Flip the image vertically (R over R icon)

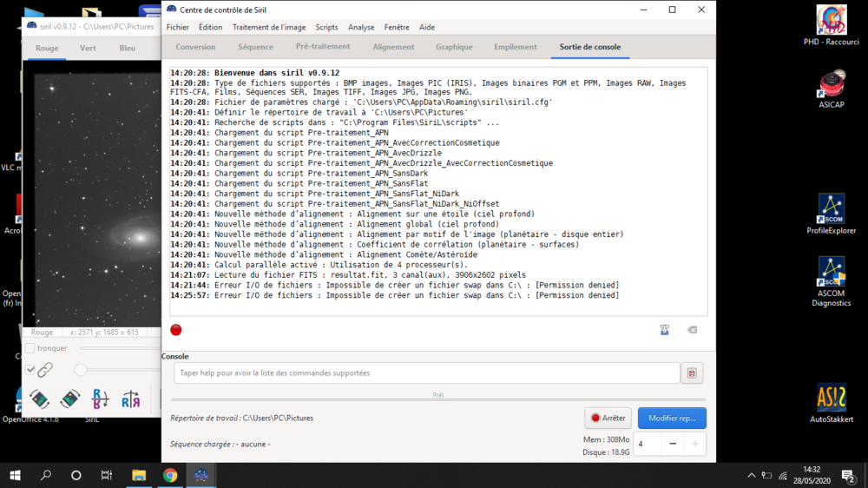coord(100,399)
